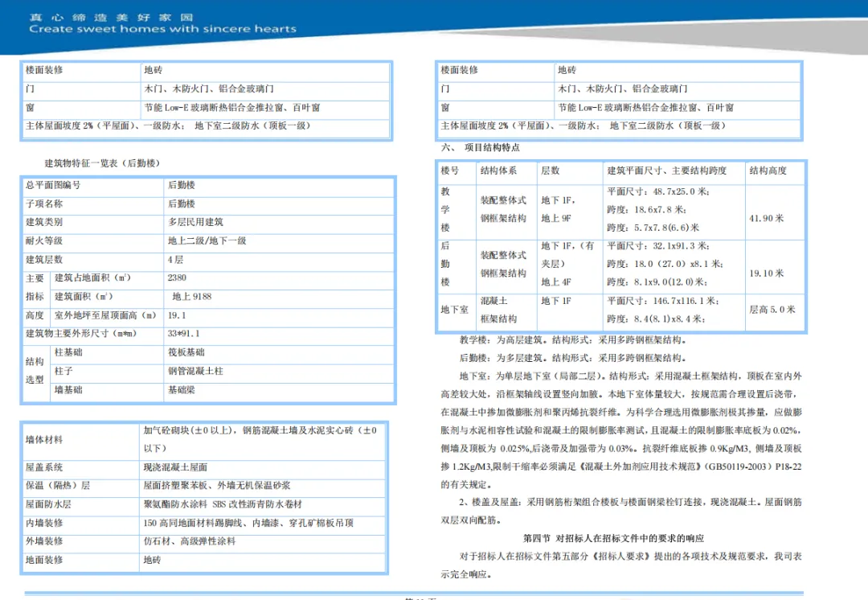Click the "建筑平面尺寸、主要结构跨度" column header
The height and width of the screenshot is (600, 868).
pyautogui.click(x=666, y=171)
